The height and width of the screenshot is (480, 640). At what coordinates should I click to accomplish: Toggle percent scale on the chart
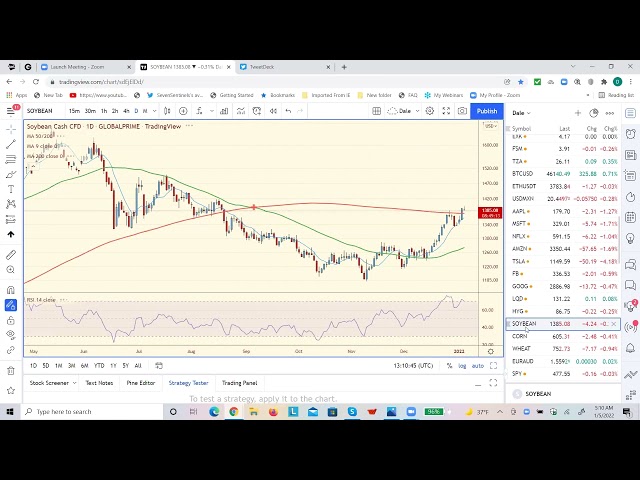pos(449,366)
